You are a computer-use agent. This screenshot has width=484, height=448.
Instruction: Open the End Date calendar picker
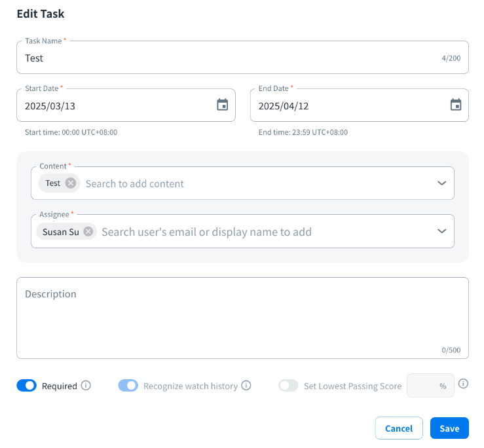coord(456,105)
